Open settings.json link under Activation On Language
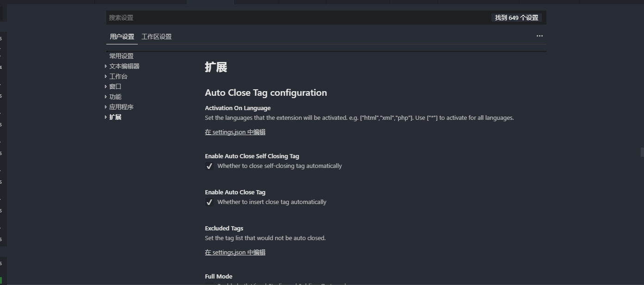This screenshot has width=644, height=285. point(235,132)
